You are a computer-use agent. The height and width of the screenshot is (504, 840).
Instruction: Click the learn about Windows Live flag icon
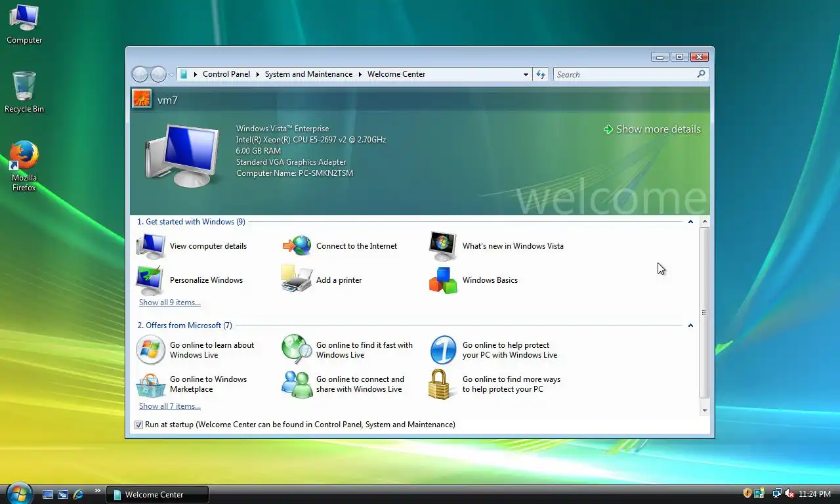click(150, 350)
